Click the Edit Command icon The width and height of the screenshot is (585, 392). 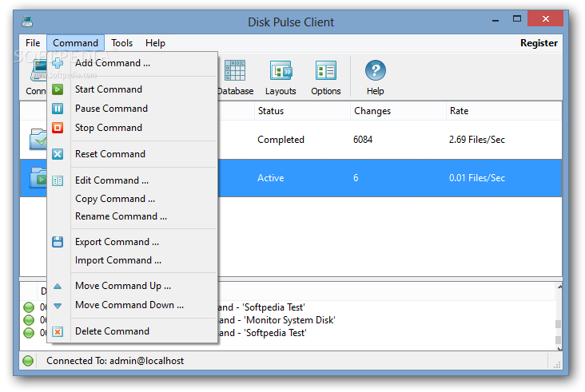click(58, 180)
